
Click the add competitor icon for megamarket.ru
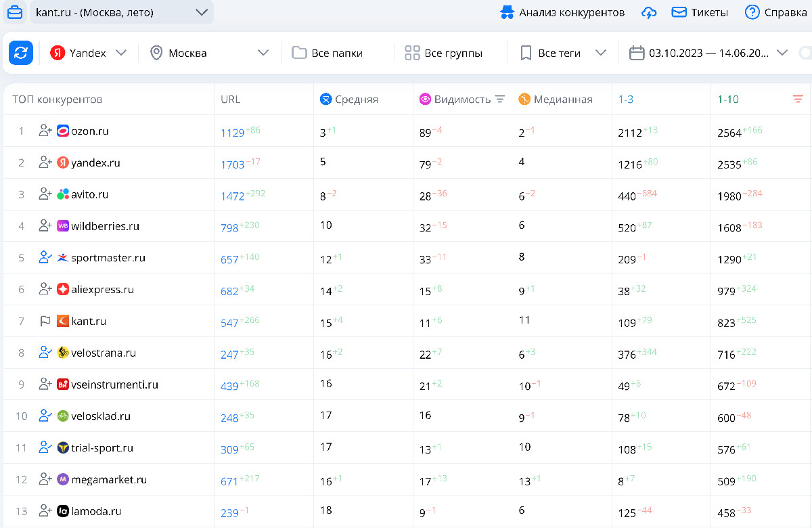(45, 479)
